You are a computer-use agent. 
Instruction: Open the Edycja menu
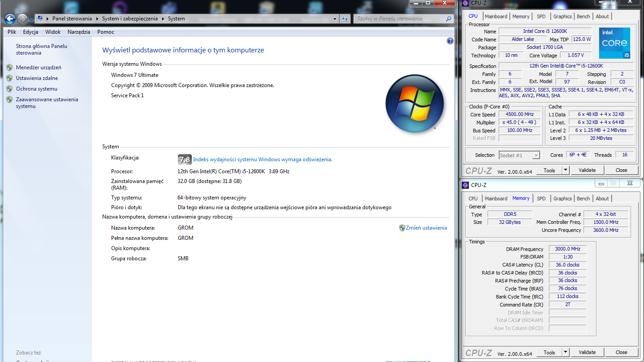coord(31,32)
